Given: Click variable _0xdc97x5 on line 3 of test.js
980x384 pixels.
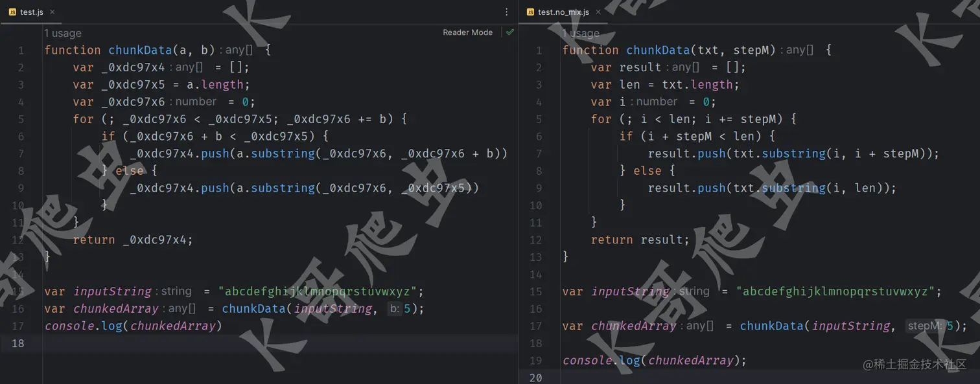Looking at the screenshot, I should [134, 85].
